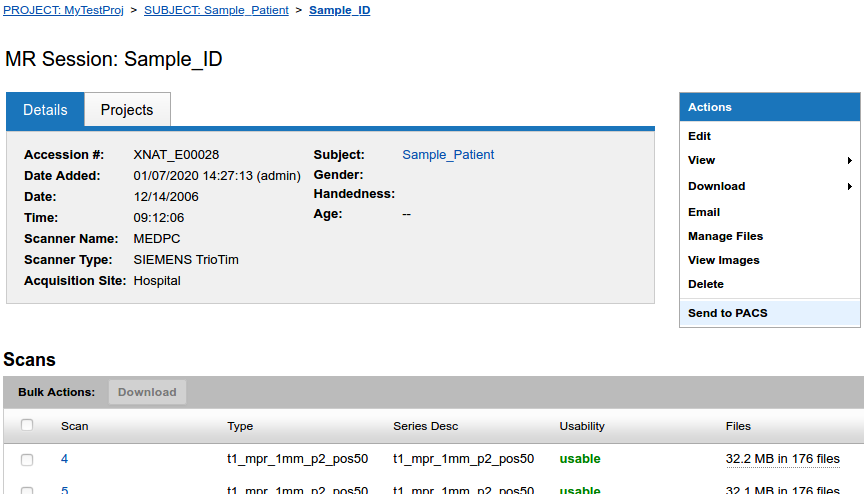Select View Images in Actions panel
This screenshot has height=494, width=864.
pyautogui.click(x=723, y=260)
